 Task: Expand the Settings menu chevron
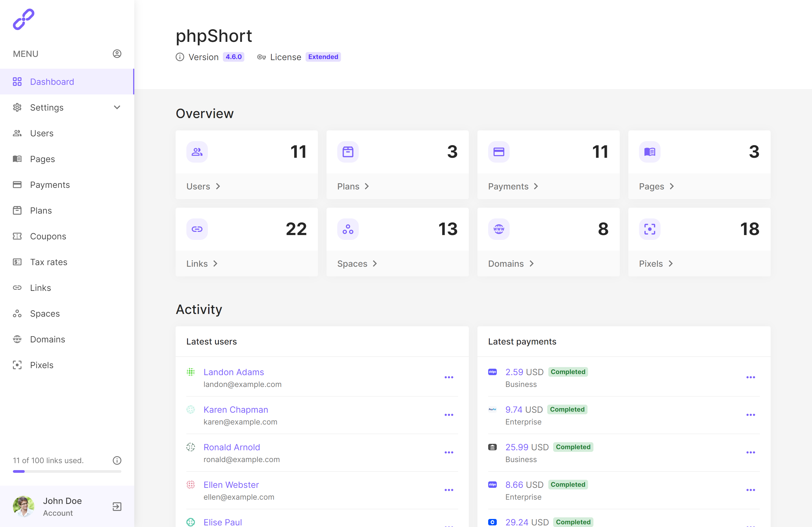[117, 107]
